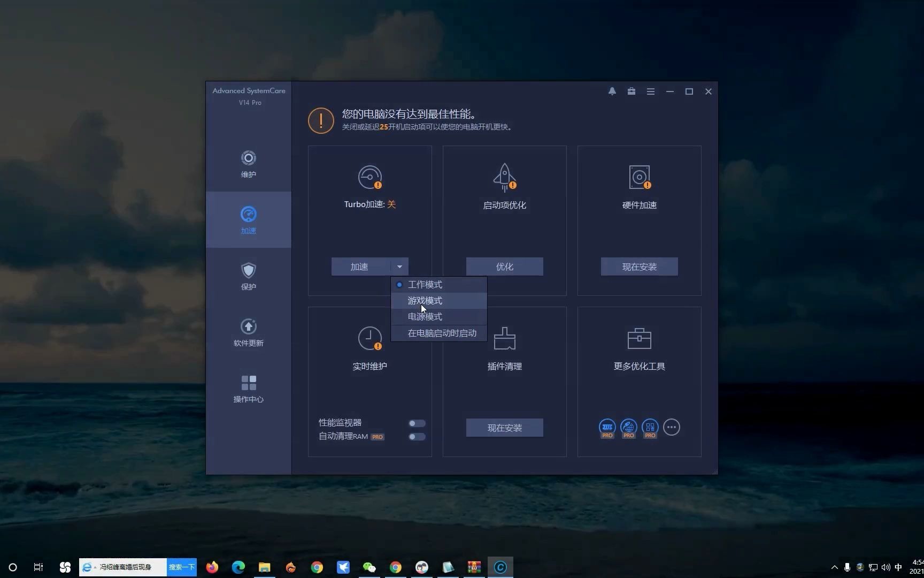Show more tools via the ellipsis icon
Viewport: 924px width, 578px height.
click(672, 427)
